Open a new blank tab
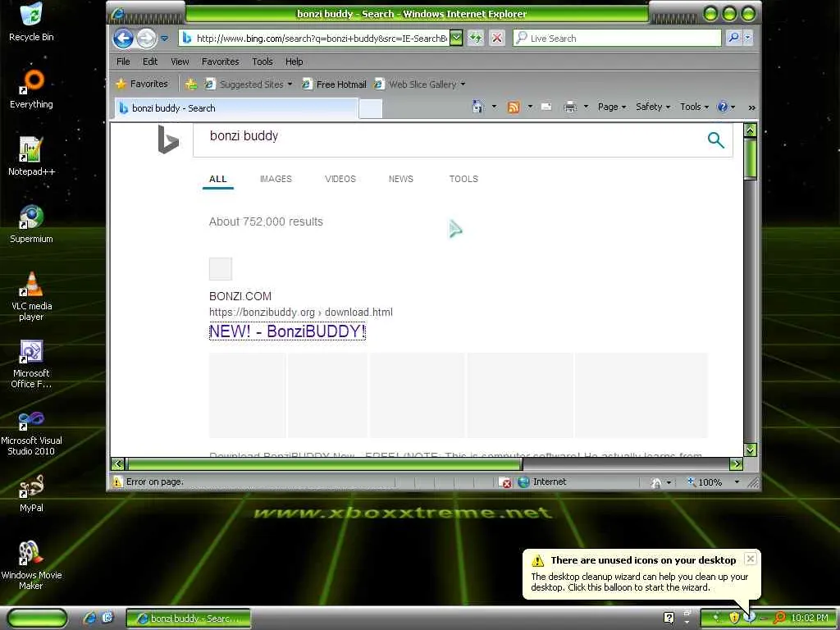The height and width of the screenshot is (630, 840). point(371,109)
